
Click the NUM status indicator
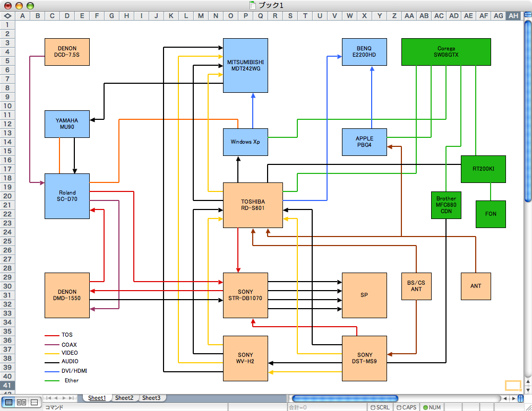pos(432,407)
